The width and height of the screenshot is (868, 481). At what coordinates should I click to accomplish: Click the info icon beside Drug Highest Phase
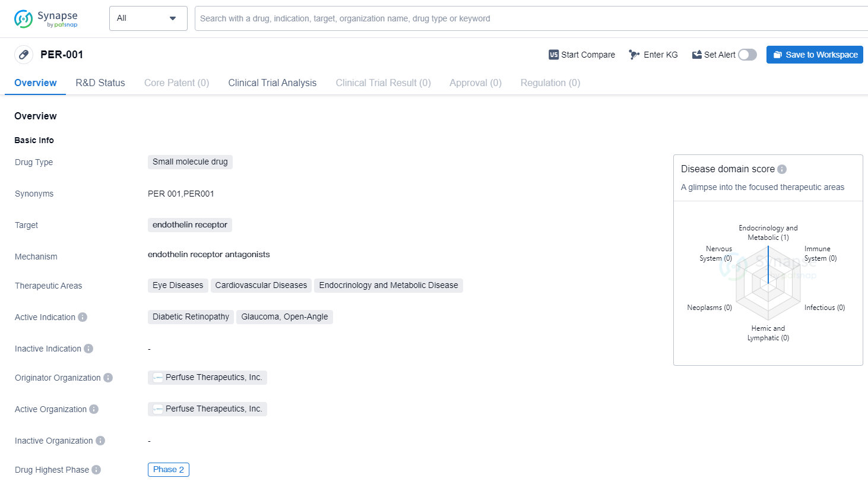pos(96,470)
